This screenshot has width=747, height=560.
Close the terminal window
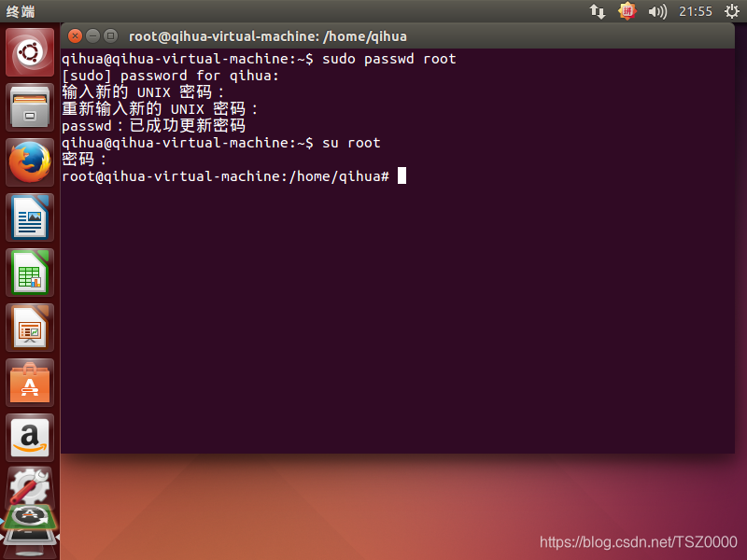coord(75,35)
